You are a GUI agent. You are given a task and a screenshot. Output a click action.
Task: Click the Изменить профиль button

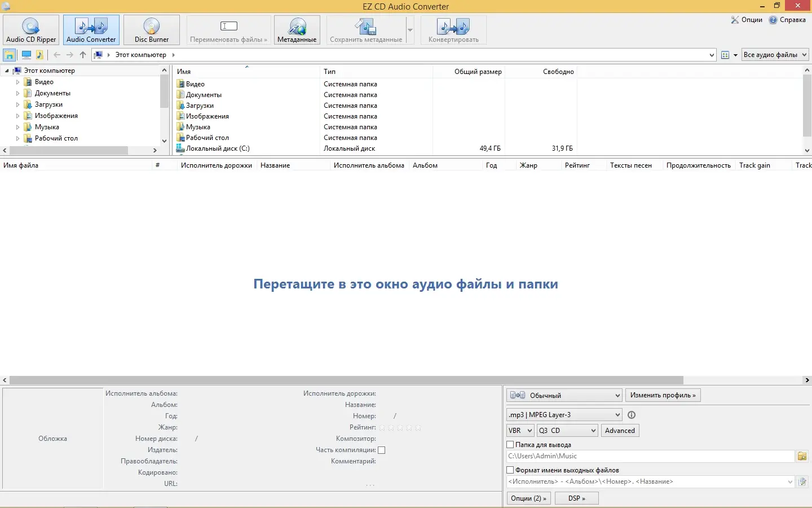click(663, 395)
